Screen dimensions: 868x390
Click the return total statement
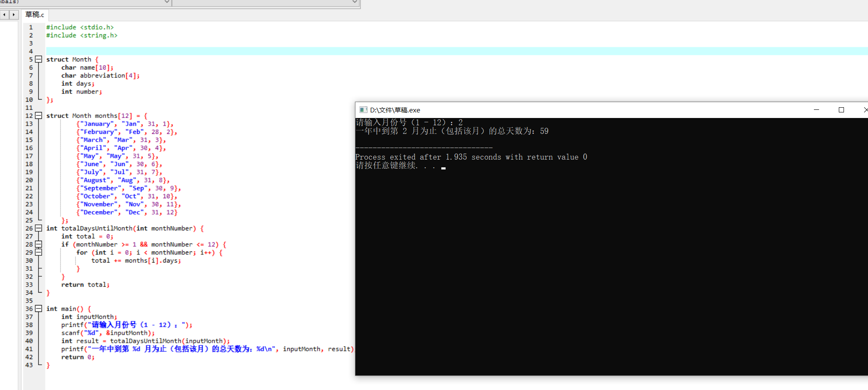[x=85, y=284]
